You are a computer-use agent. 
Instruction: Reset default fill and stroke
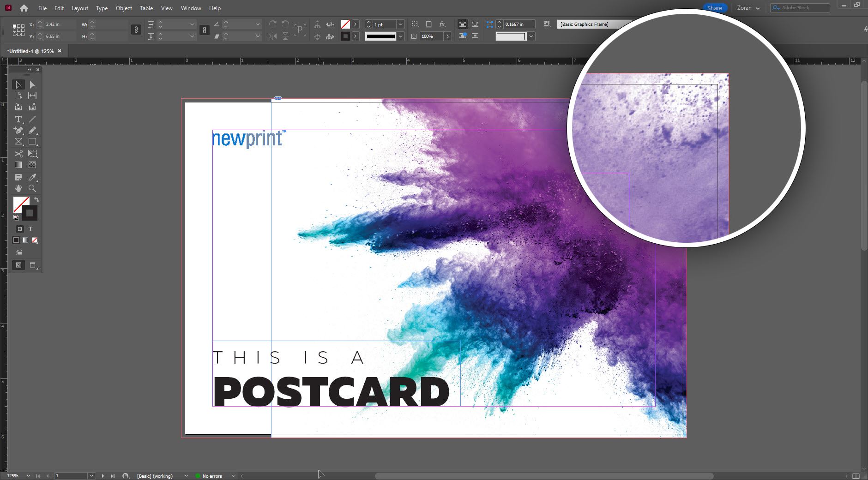click(16, 217)
